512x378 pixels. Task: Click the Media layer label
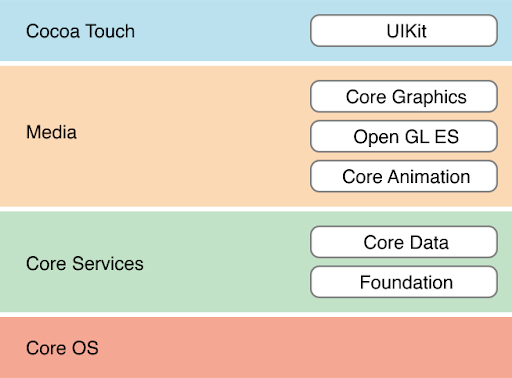tap(51, 132)
